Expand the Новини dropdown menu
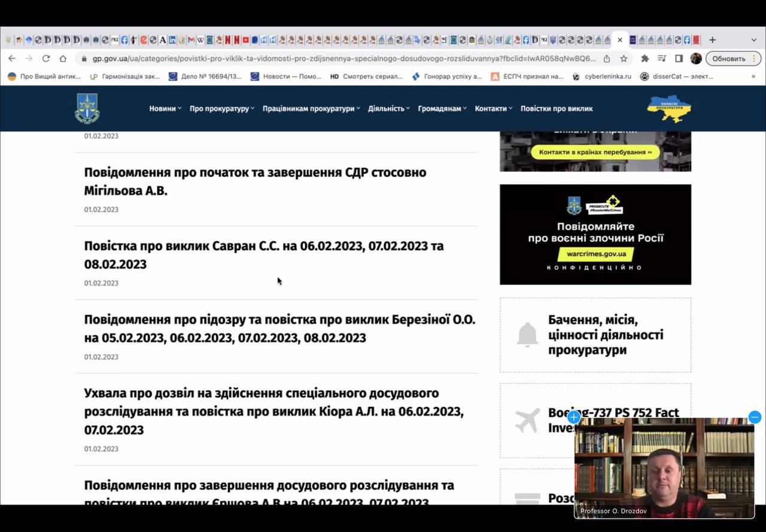This screenshot has width=766, height=532. [x=165, y=108]
